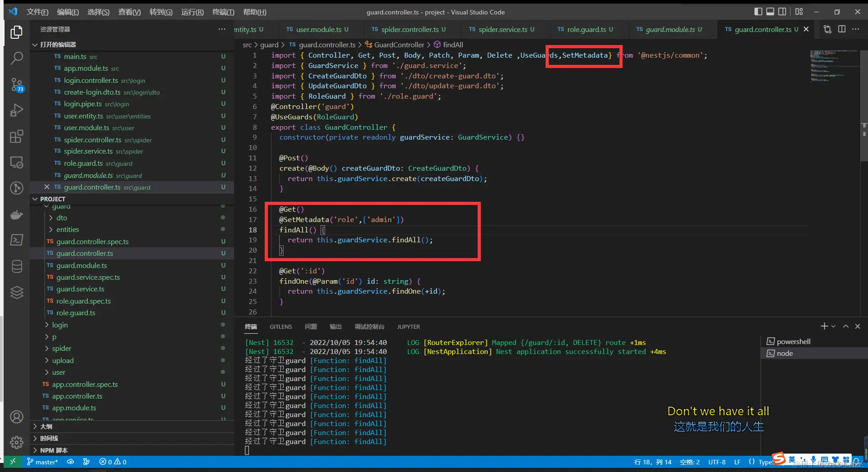Open Source Control view with 73 badge
Screen dimensions: 868x472
[17, 84]
